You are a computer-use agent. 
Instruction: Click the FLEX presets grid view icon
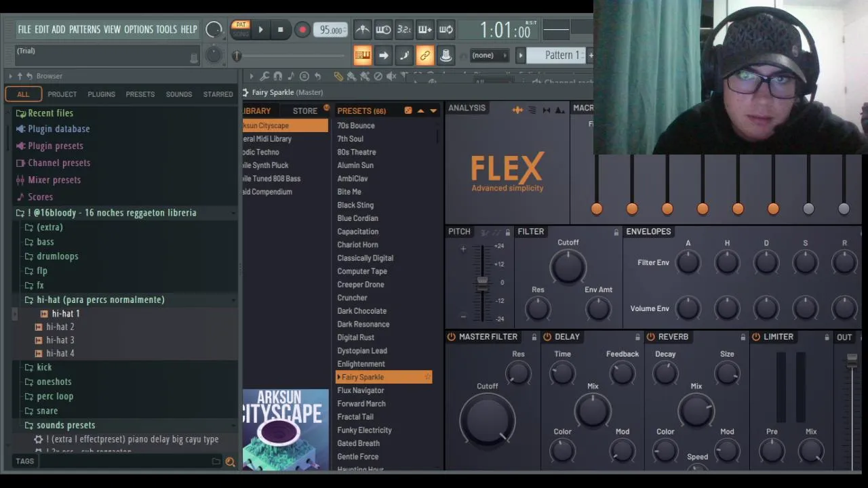click(408, 110)
